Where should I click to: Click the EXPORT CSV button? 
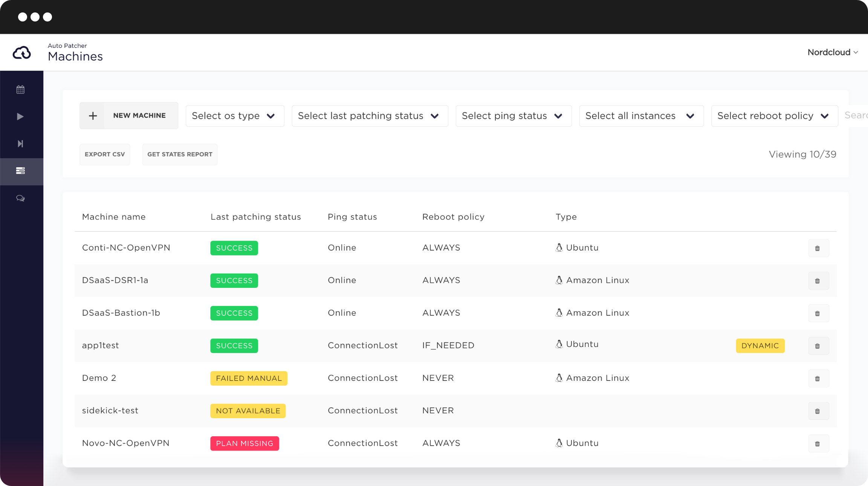105,154
